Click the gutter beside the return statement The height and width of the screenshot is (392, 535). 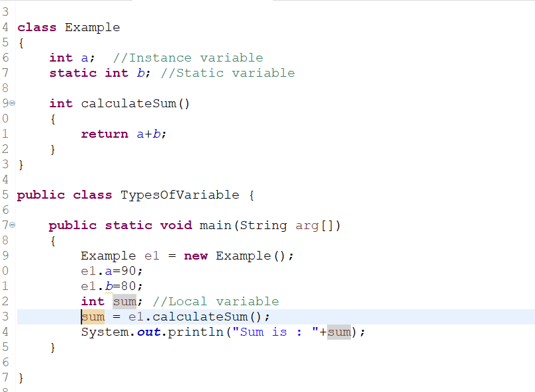pos(6,134)
